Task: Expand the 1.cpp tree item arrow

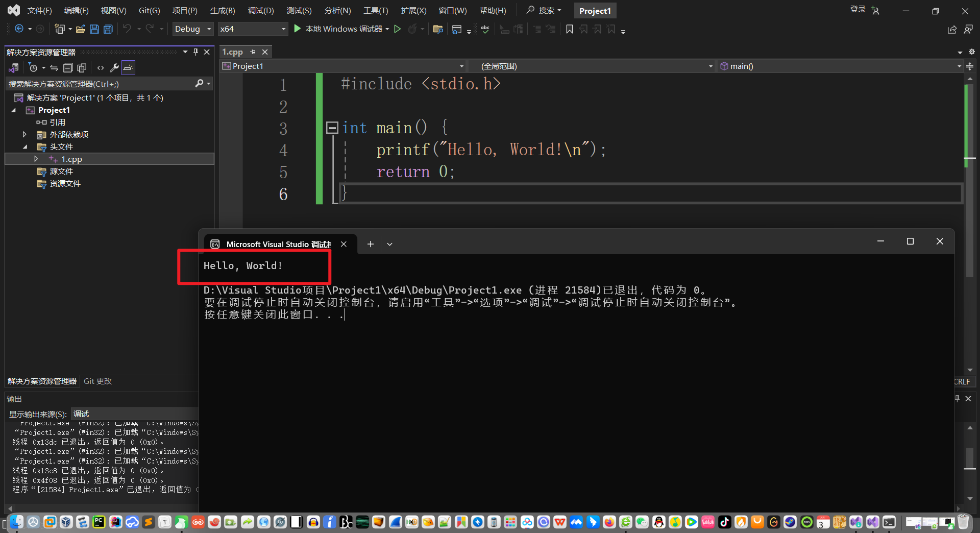Action: 36,159
